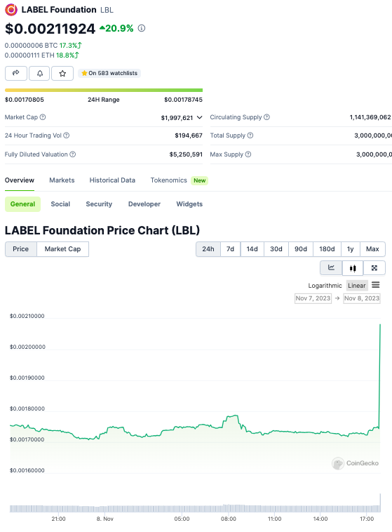Open Market Cap help question icon
The image size is (392, 532).
(x=43, y=117)
